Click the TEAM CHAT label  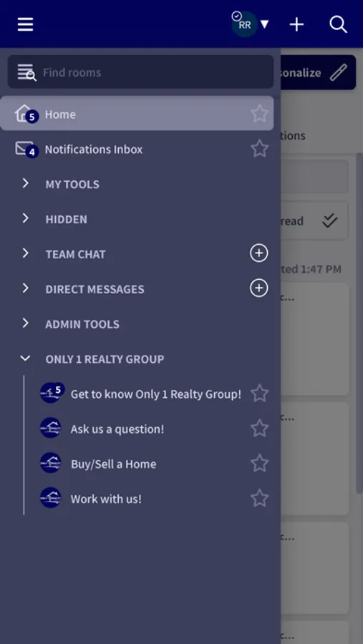[75, 254]
